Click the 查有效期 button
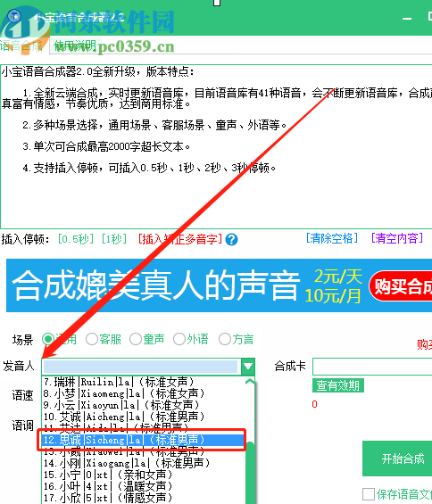432x504 pixels. coord(337,385)
